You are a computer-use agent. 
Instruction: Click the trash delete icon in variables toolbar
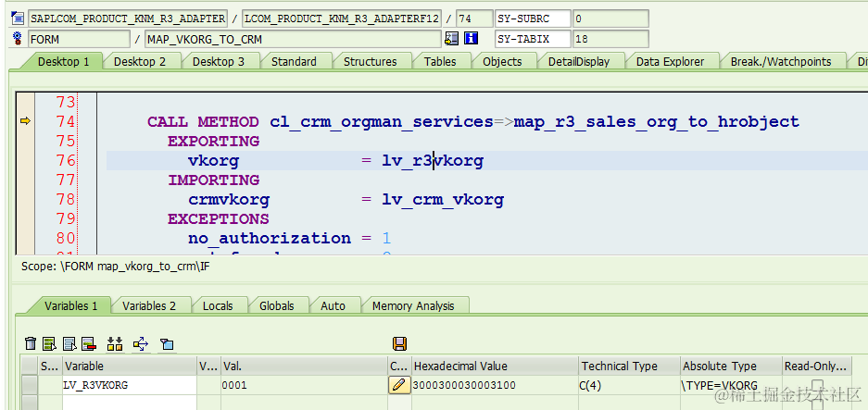point(31,343)
